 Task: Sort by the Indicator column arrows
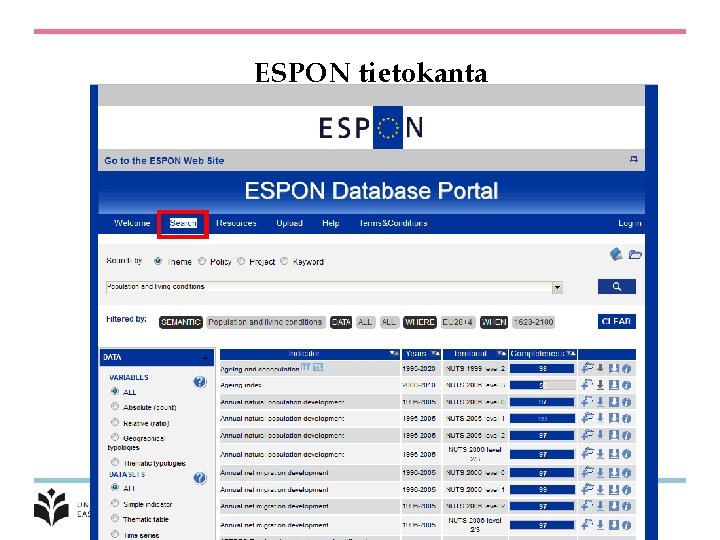(394, 353)
